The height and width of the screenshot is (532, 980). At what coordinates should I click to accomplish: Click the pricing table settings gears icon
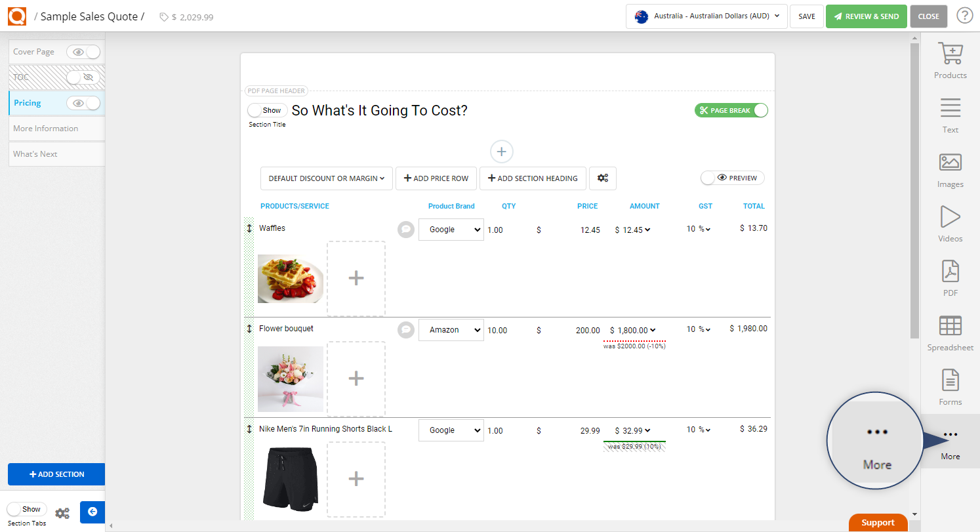602,178
